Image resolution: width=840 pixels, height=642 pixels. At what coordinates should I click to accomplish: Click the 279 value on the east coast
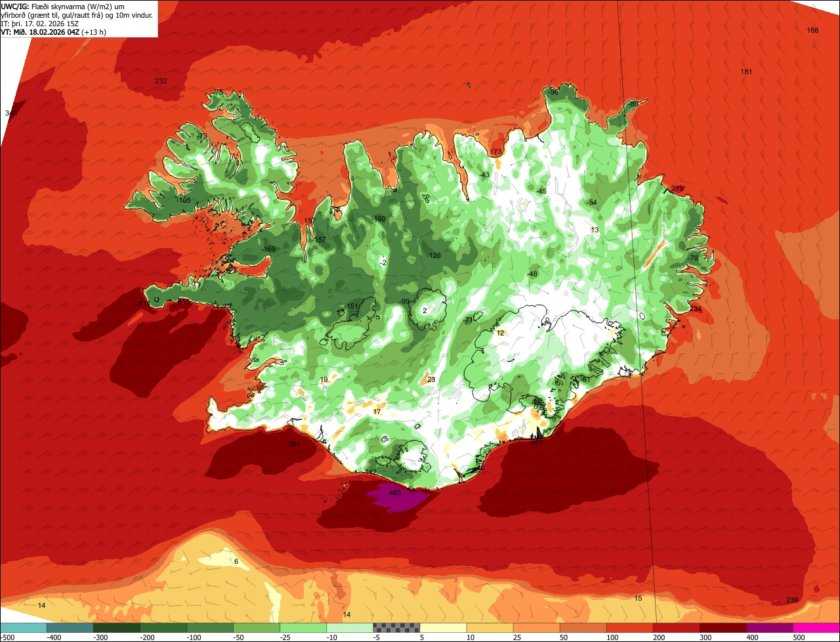pyautogui.click(x=677, y=189)
